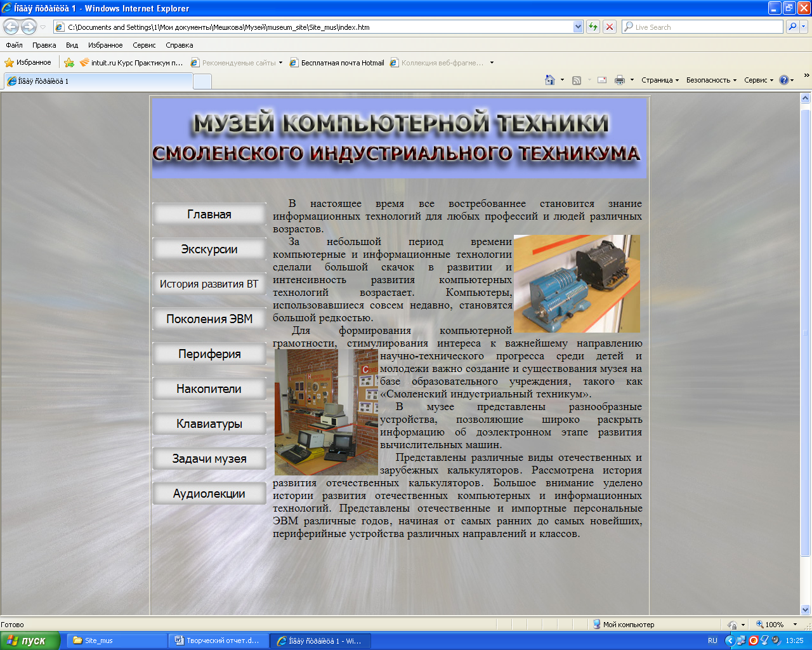Open the «Файл» menu
812x650 pixels.
tap(14, 45)
